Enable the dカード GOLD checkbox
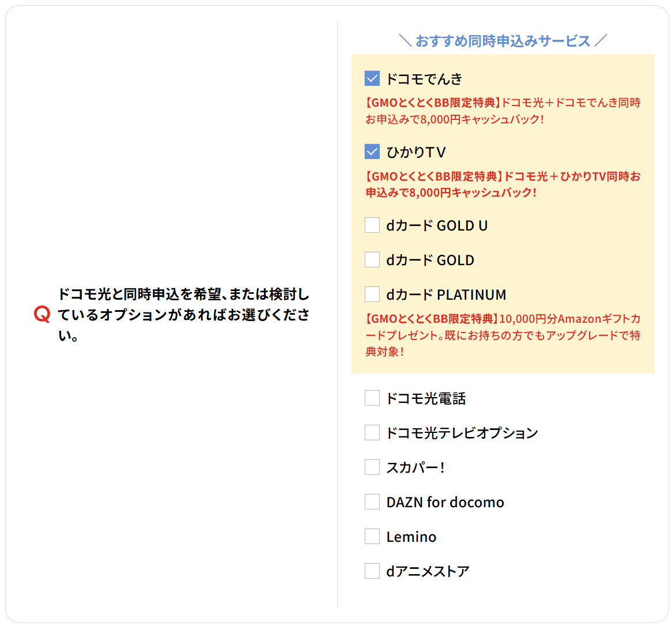 (x=372, y=260)
